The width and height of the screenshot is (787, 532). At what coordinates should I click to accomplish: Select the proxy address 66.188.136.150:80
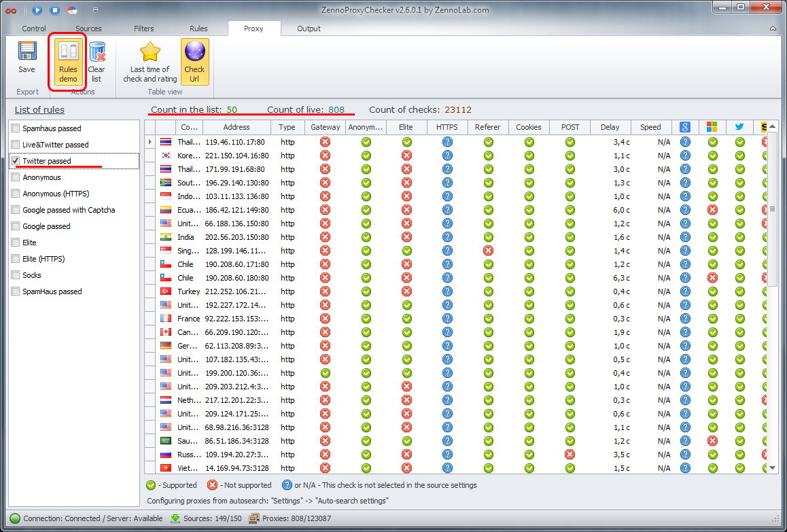click(x=237, y=224)
